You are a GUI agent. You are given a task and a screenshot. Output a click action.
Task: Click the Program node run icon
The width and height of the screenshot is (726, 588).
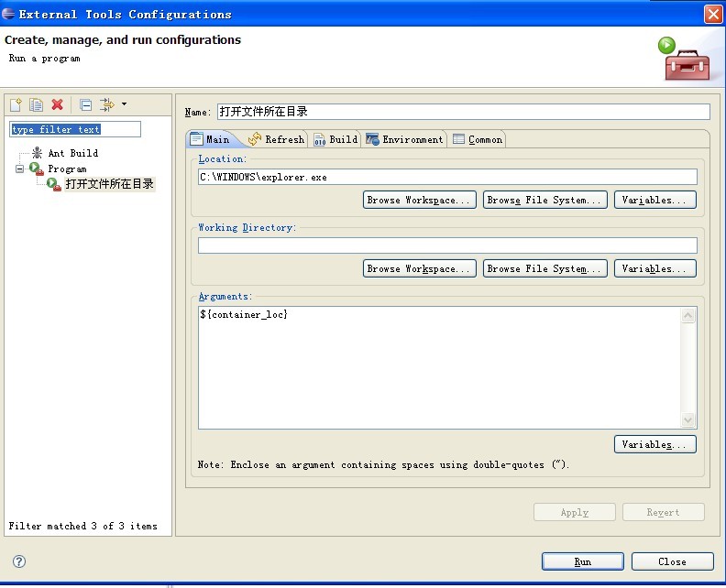37,169
